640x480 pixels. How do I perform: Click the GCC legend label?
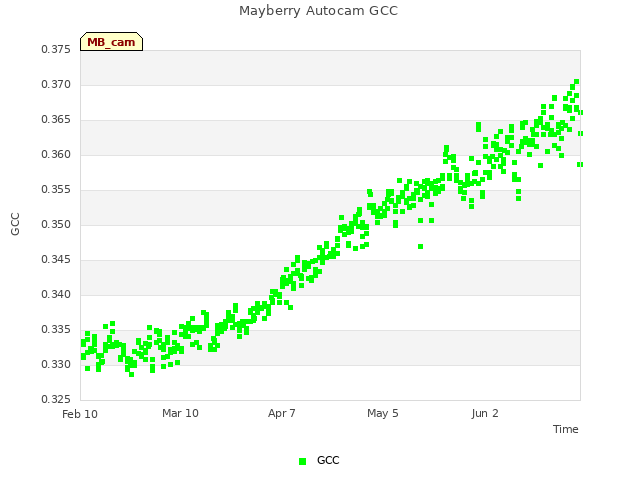coord(328,460)
